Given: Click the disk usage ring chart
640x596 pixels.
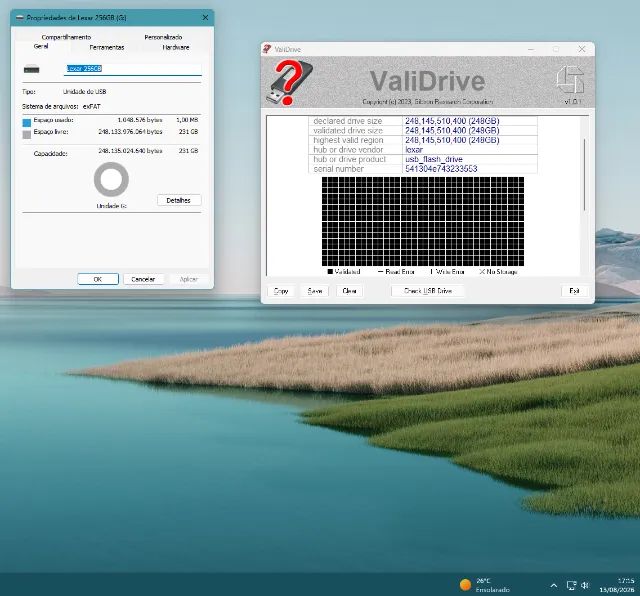Looking at the screenshot, I should 111,179.
